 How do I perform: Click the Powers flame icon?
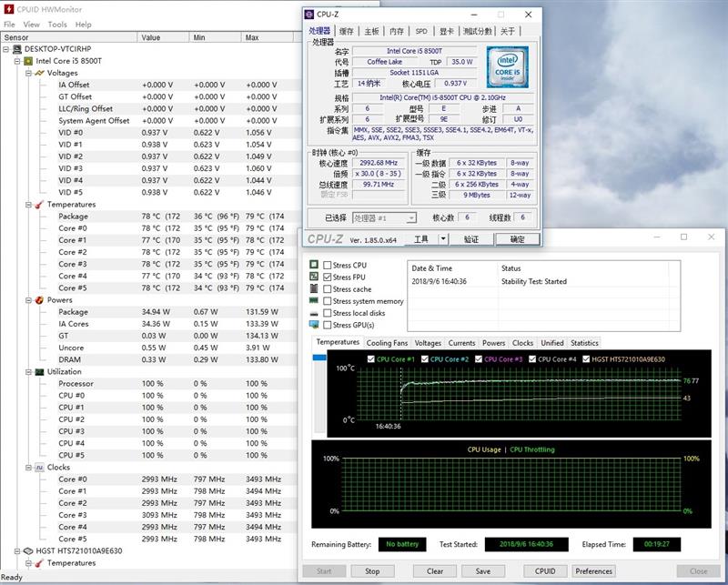[x=39, y=300]
